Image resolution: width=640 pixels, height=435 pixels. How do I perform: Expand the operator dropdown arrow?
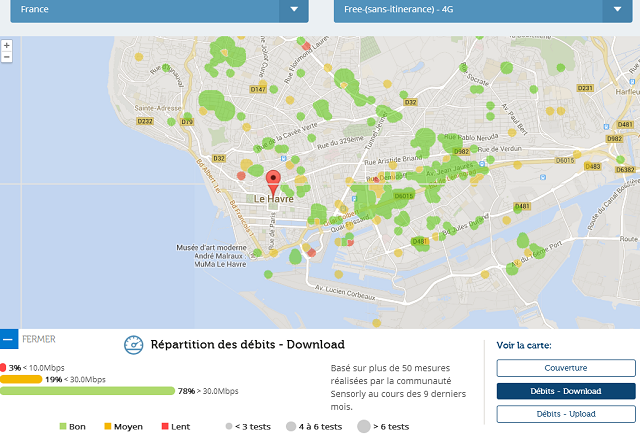617,9
